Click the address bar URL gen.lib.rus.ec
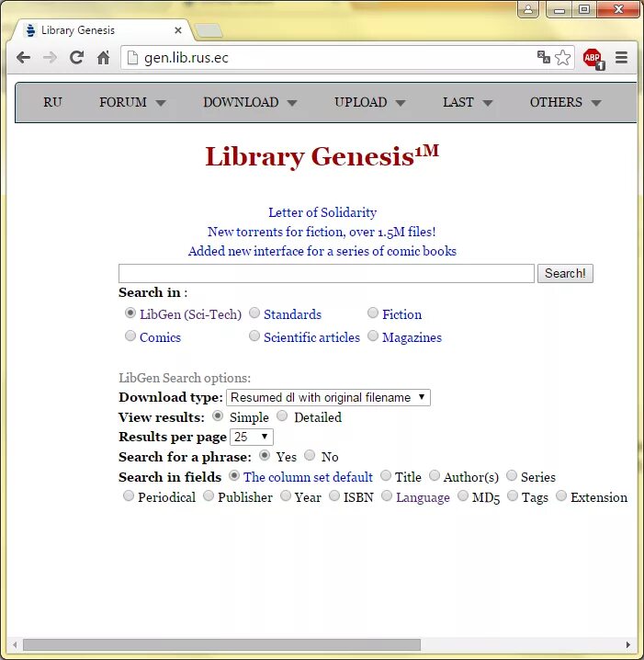Screen dimensions: 644x660 tap(186, 58)
